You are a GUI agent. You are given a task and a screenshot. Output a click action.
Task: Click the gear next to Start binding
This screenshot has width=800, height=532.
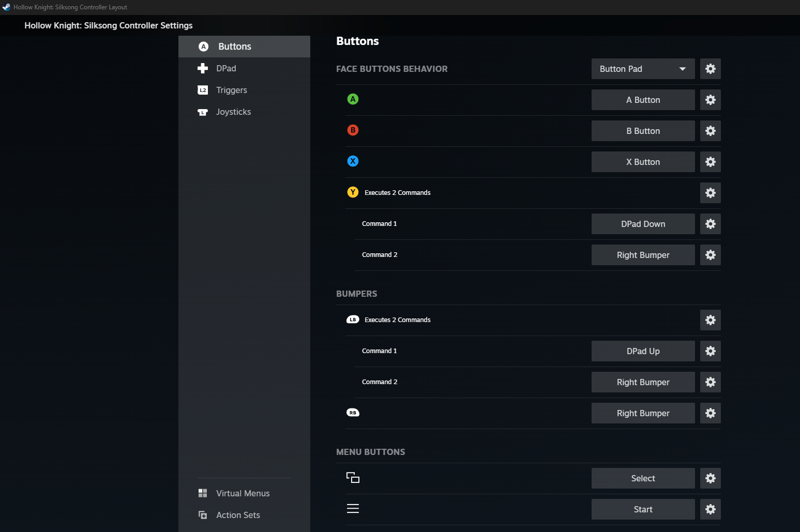pyautogui.click(x=711, y=509)
